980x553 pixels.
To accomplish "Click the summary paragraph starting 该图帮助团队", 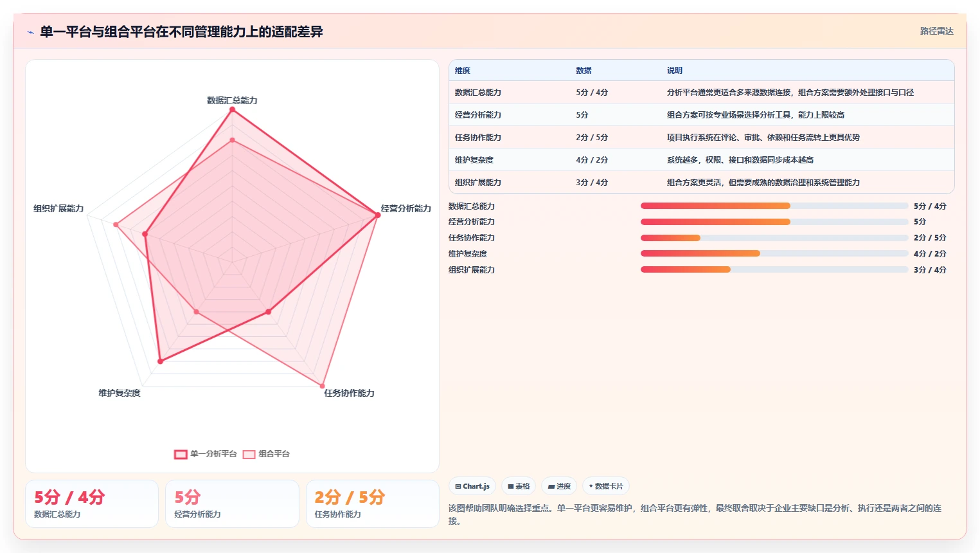I will coord(695,514).
